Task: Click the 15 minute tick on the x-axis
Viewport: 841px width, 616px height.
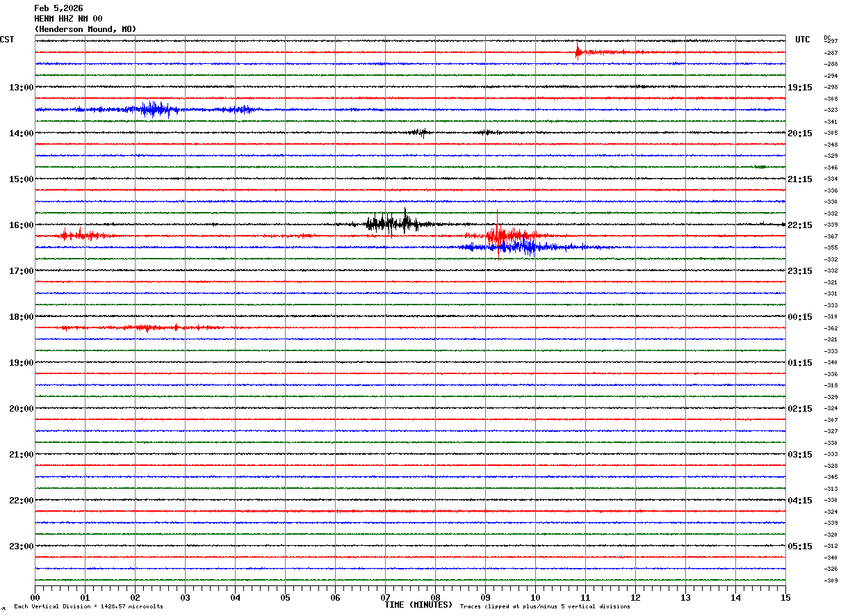Action: click(785, 597)
